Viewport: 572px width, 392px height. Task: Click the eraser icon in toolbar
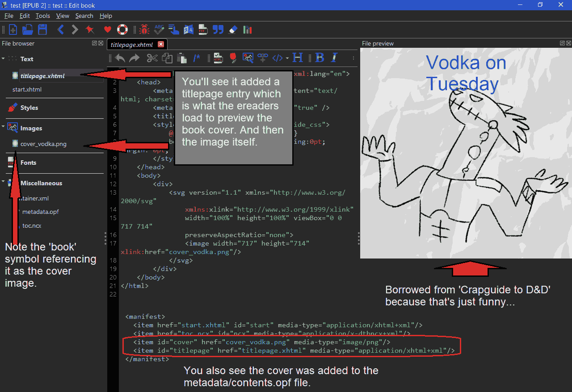click(232, 30)
